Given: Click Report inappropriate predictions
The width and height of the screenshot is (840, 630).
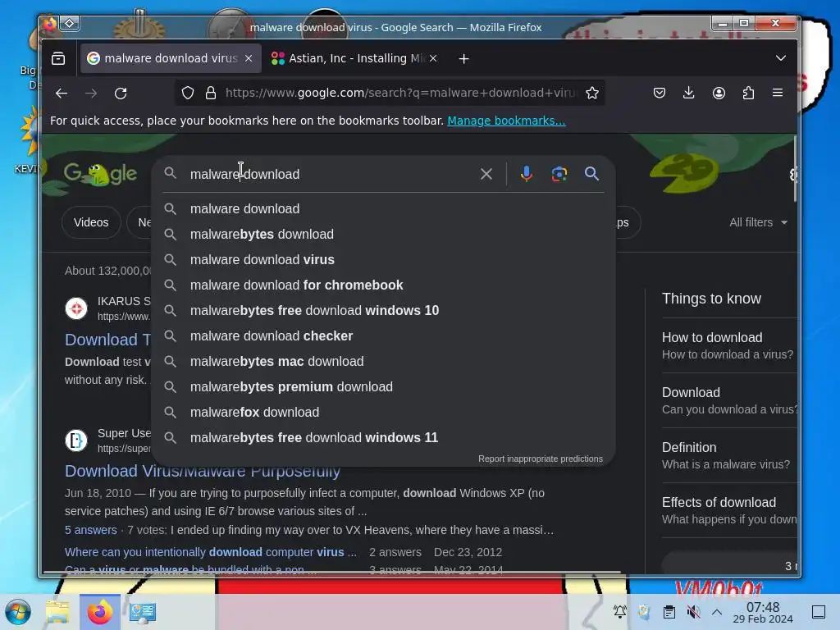Looking at the screenshot, I should (541, 459).
